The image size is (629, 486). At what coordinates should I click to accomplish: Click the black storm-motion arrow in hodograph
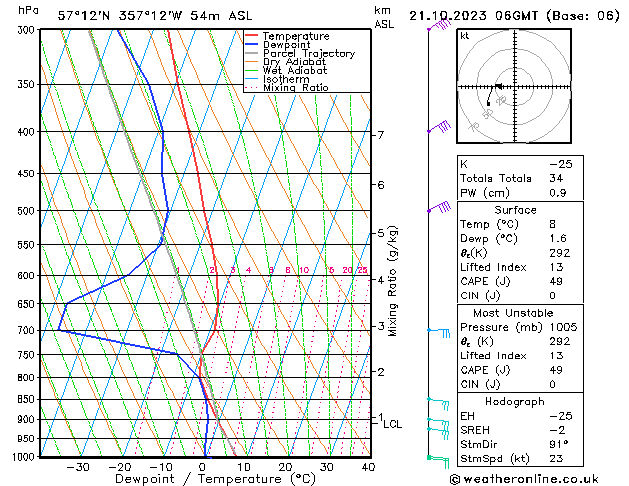click(x=498, y=86)
